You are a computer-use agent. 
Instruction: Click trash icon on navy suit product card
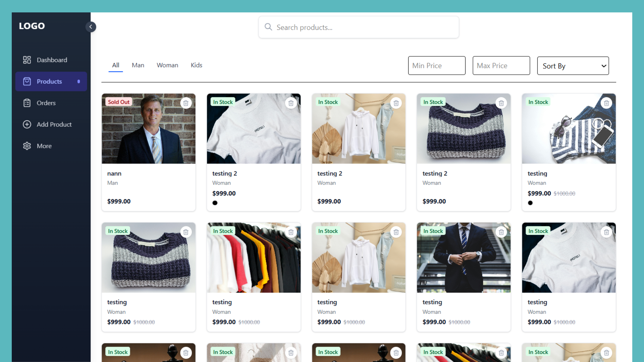click(x=501, y=232)
